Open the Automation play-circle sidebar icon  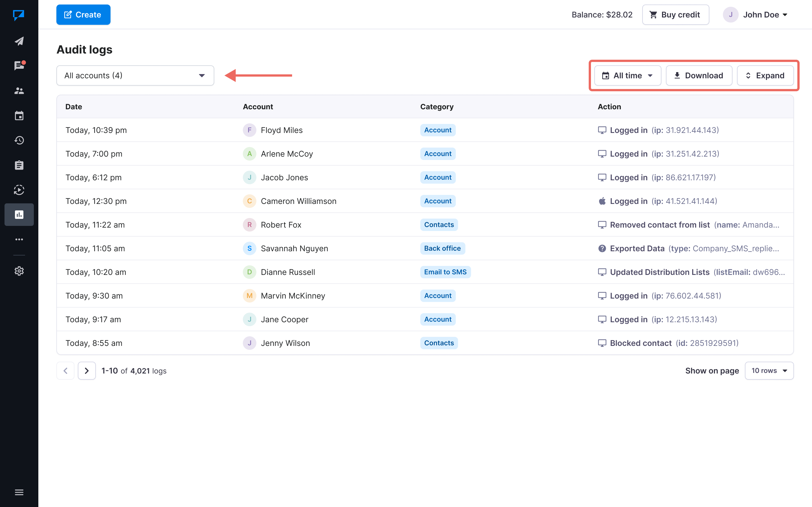tap(19, 190)
